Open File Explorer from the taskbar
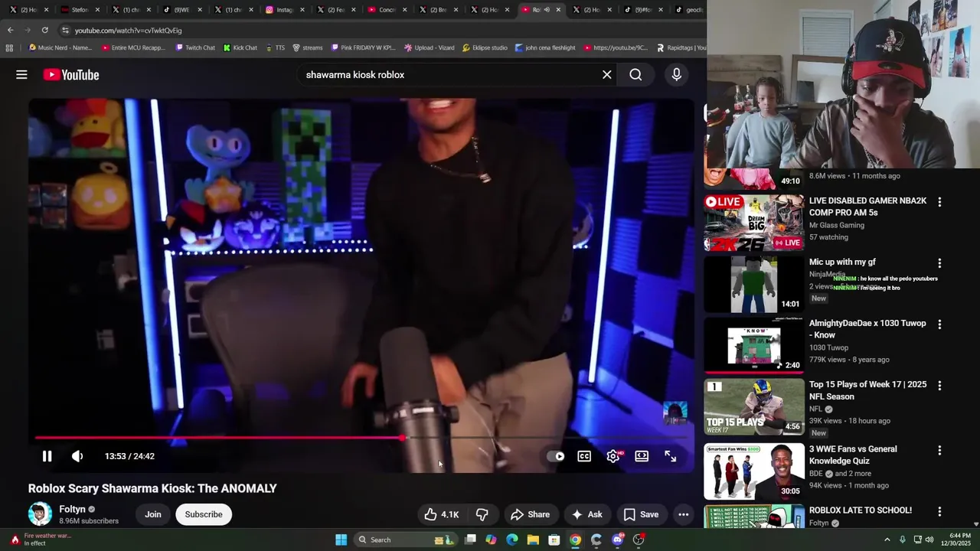This screenshot has width=980, height=551. [533, 540]
